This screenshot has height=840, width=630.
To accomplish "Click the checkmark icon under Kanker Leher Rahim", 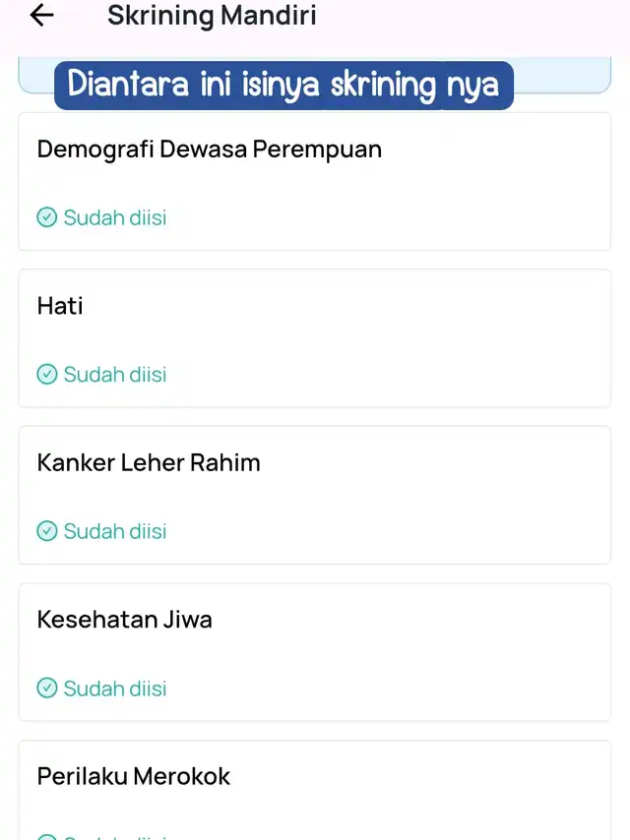I will [x=46, y=531].
